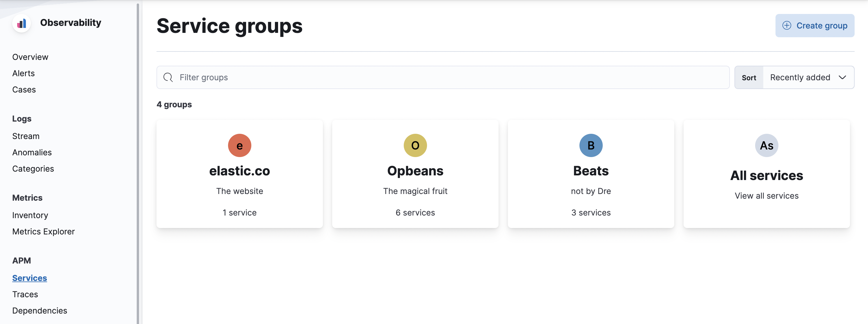Click the Opbeans group avatar icon
Screen dimensions: 868x324
(x=415, y=145)
